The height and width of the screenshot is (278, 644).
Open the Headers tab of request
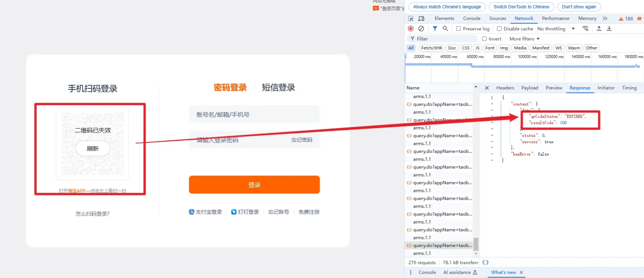(x=505, y=88)
